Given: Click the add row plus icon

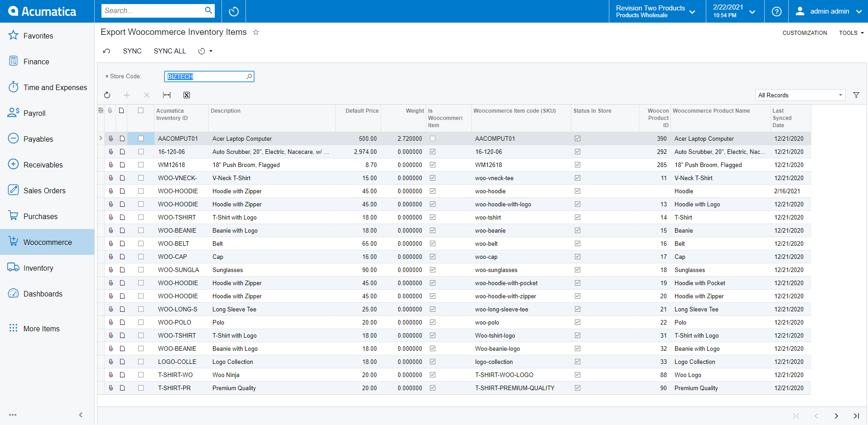Looking at the screenshot, I should (x=127, y=95).
